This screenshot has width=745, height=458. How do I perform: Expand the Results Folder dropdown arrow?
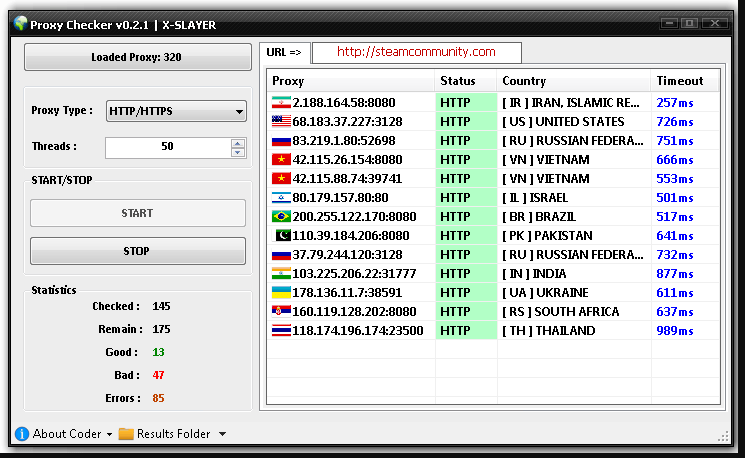click(x=222, y=434)
